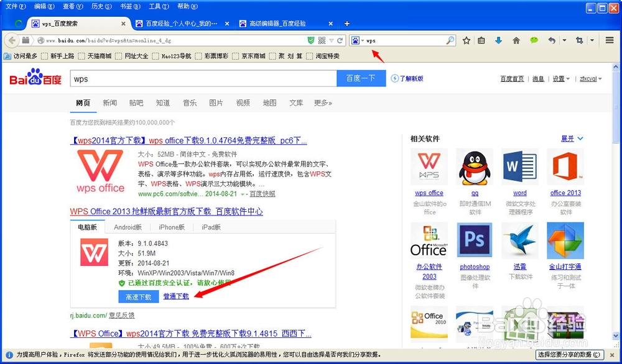Click the QQ penguin icon

475,166
